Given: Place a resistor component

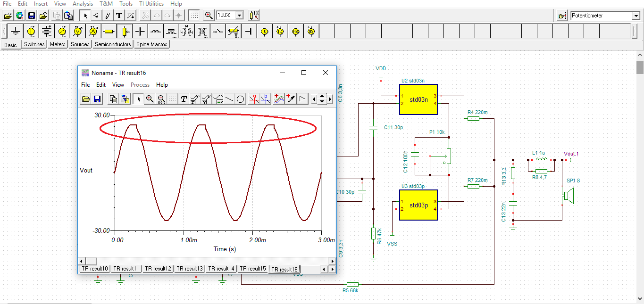Looking at the screenshot, I should click(109, 32).
